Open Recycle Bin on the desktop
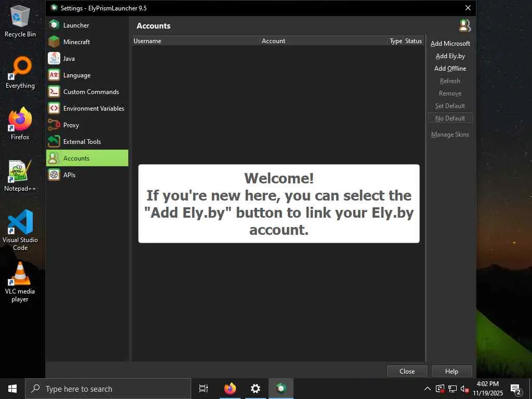The width and height of the screenshot is (532, 399). (x=20, y=21)
